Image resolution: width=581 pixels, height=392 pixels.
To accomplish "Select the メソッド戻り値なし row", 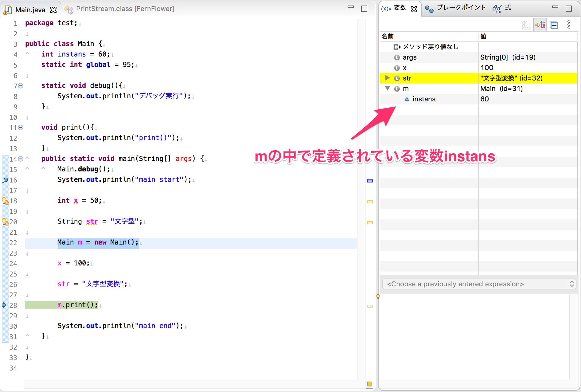I will [478, 47].
